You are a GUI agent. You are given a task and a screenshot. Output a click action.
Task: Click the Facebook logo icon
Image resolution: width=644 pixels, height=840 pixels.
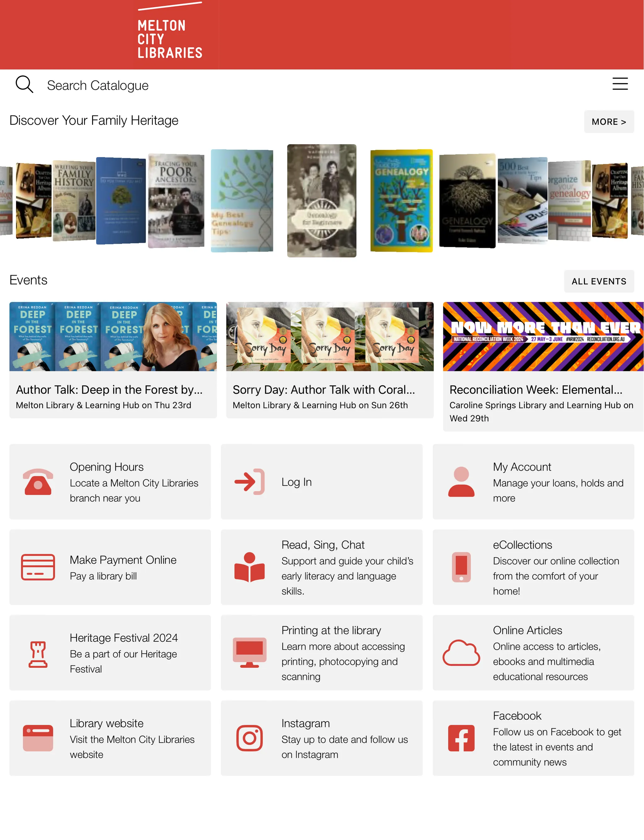[460, 738]
